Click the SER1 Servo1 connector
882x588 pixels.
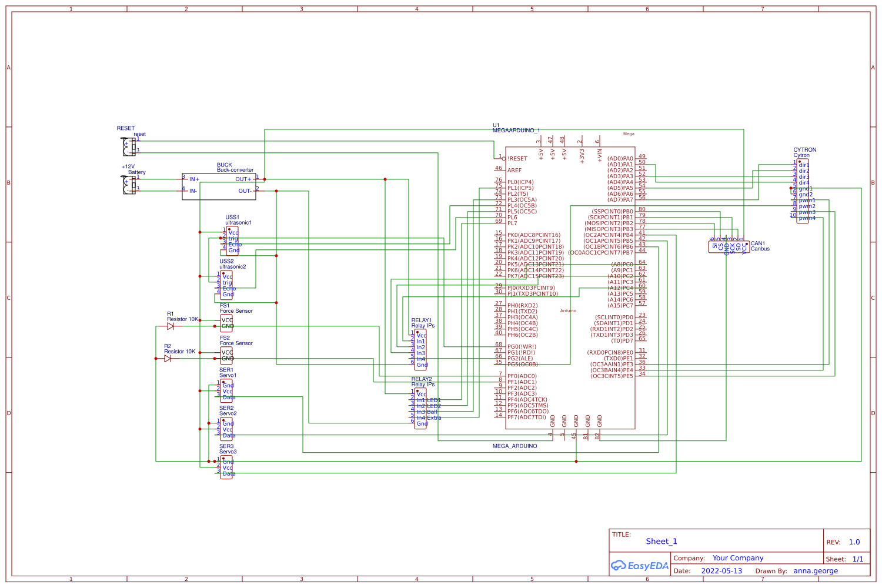(226, 391)
